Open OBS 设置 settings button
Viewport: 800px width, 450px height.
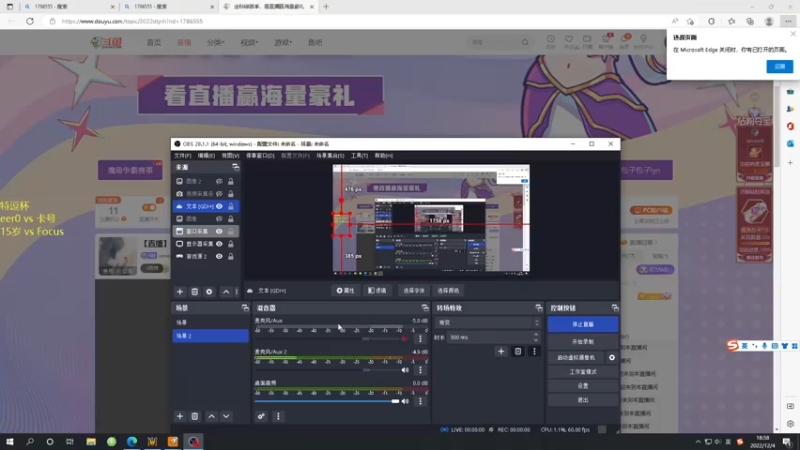[583, 386]
